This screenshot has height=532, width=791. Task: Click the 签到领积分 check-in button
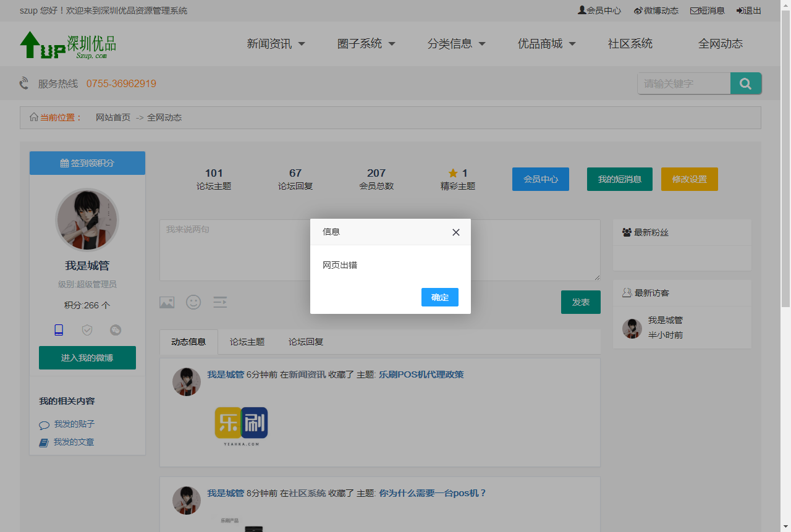pyautogui.click(x=87, y=163)
